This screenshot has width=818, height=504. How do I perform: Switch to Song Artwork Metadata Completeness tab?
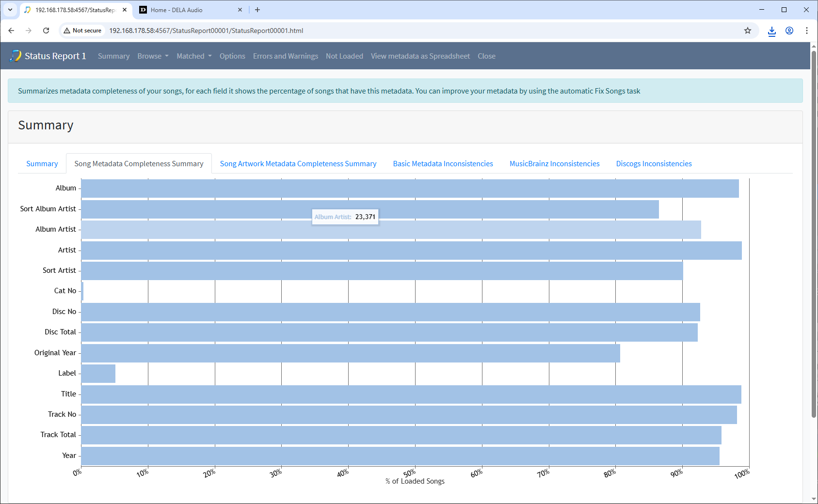coord(298,164)
